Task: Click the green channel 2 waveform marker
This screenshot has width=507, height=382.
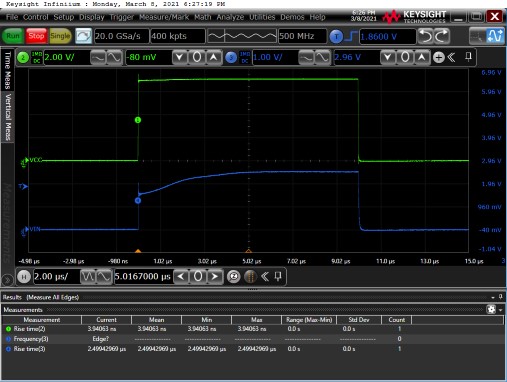Action: [138, 120]
